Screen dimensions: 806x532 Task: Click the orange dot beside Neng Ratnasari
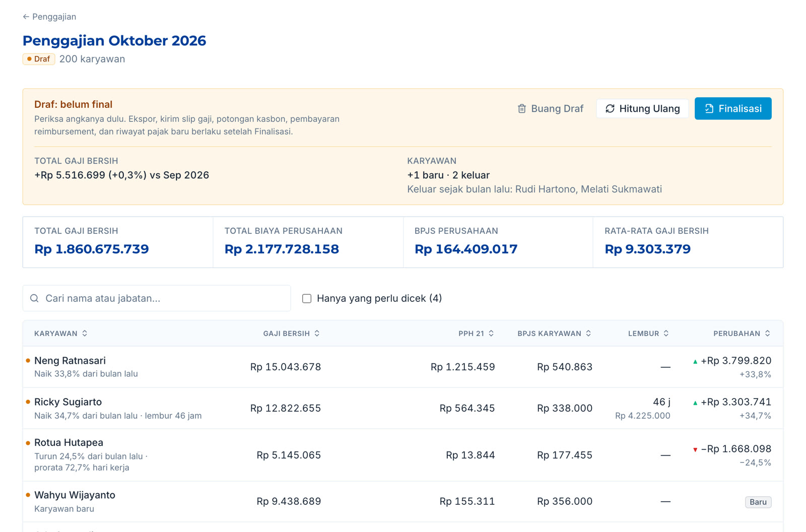[x=28, y=361]
